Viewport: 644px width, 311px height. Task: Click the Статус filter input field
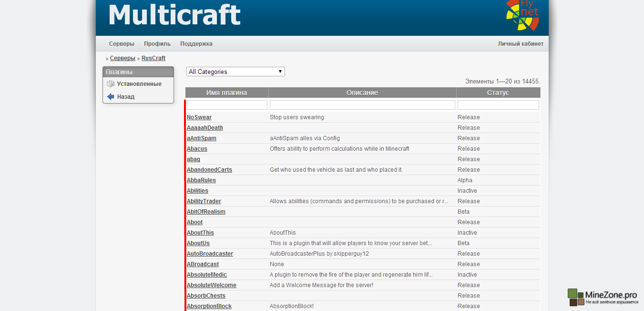pyautogui.click(x=498, y=105)
